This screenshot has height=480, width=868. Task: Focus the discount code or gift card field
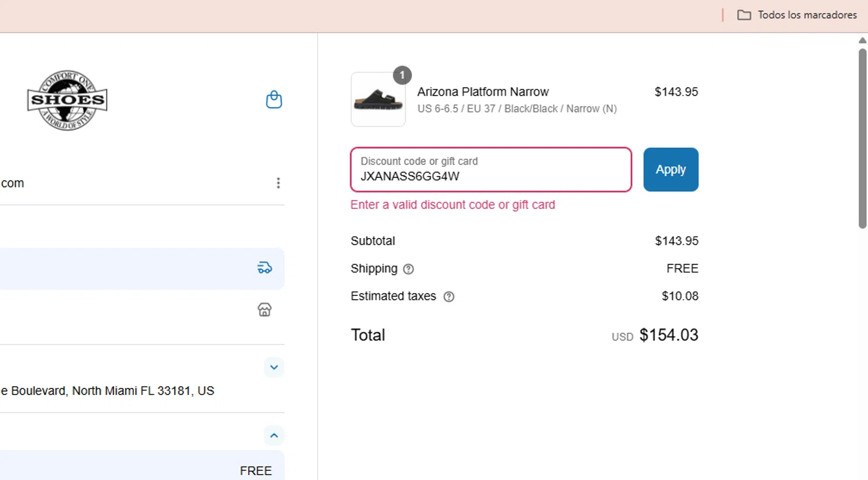[x=491, y=170]
